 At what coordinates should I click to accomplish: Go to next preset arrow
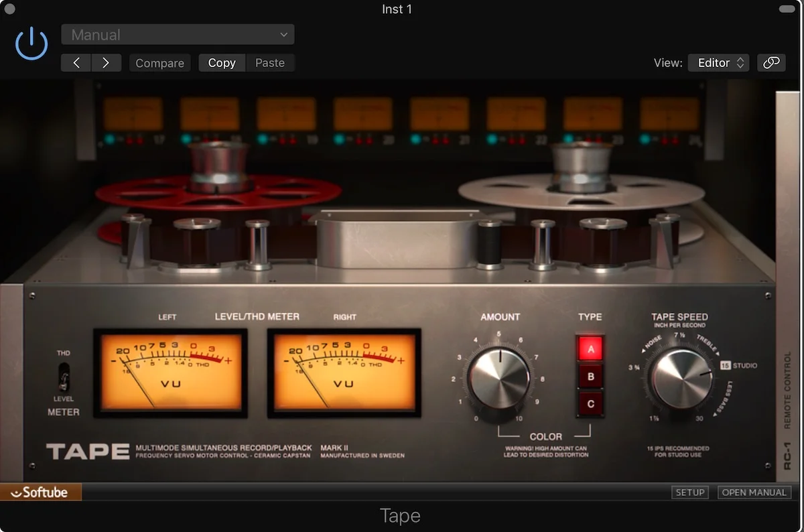pos(106,63)
